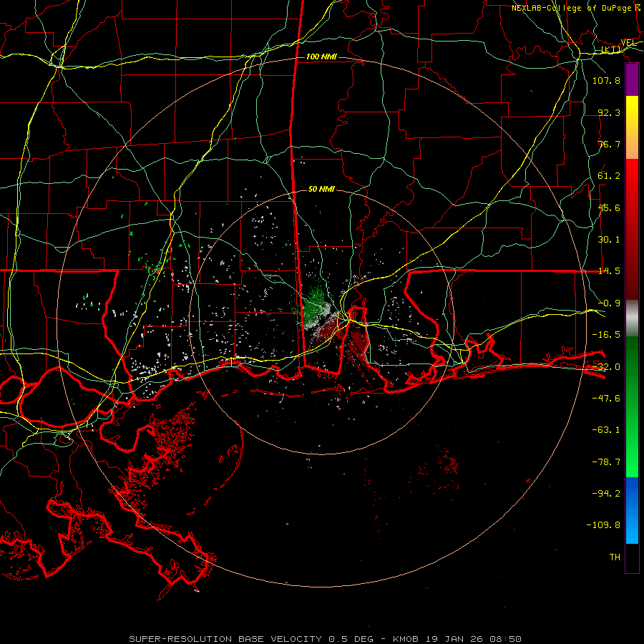Pick the gray near-zero segment of the color bar
The height and width of the screenshot is (644, 644).
click(632, 318)
